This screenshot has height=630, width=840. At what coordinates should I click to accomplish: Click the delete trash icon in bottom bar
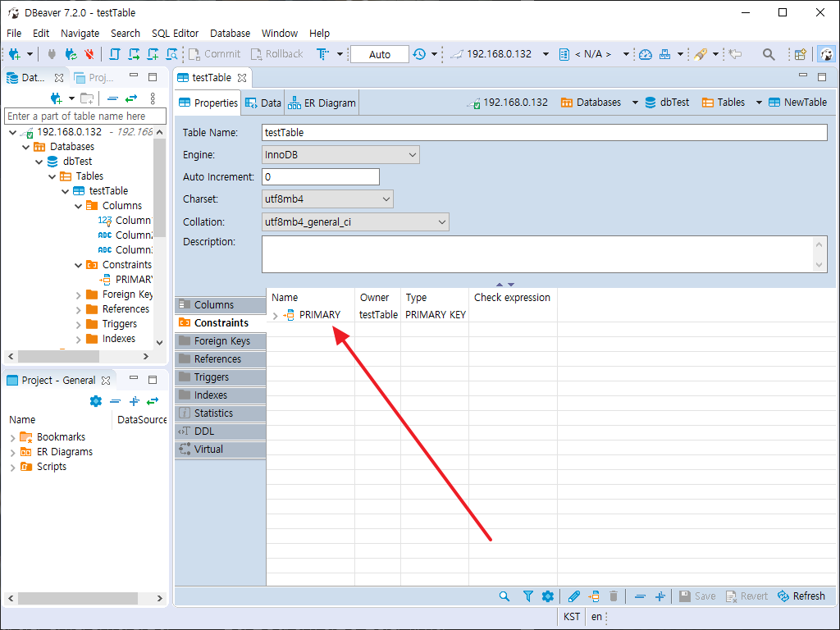[x=614, y=596]
